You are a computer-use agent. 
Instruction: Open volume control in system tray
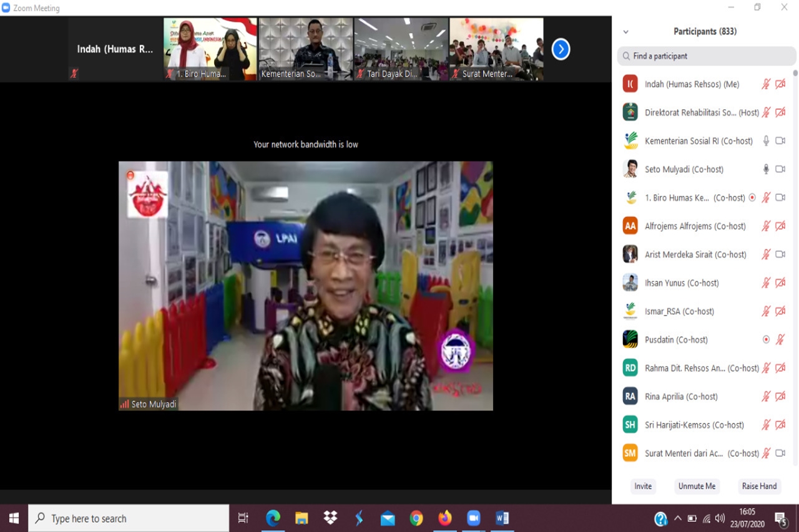pos(720,518)
